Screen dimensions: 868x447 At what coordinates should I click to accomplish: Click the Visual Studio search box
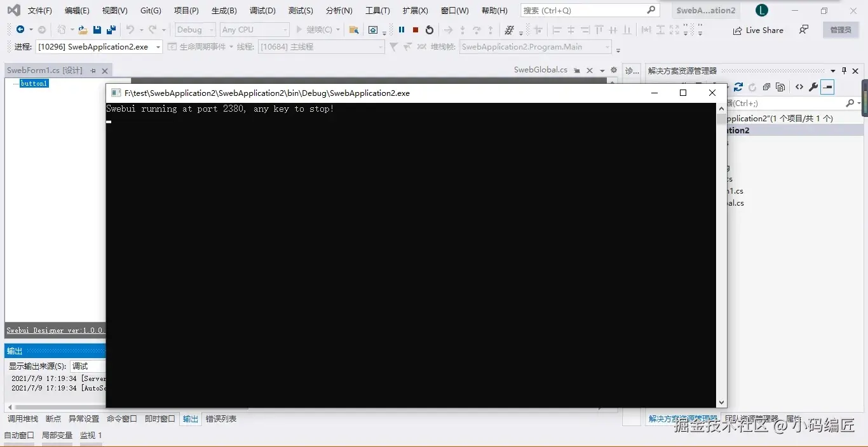[x=589, y=10]
